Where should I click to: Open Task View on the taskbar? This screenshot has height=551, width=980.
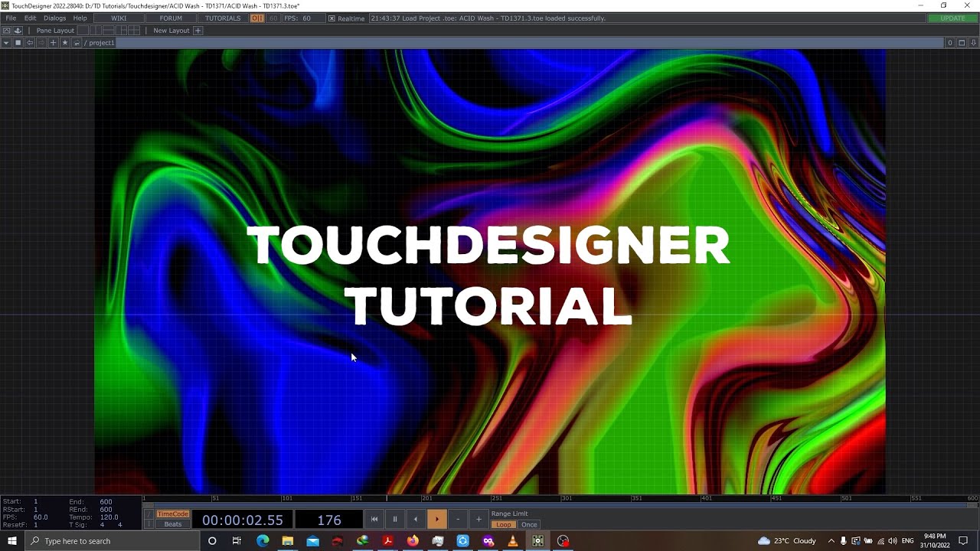tap(237, 541)
